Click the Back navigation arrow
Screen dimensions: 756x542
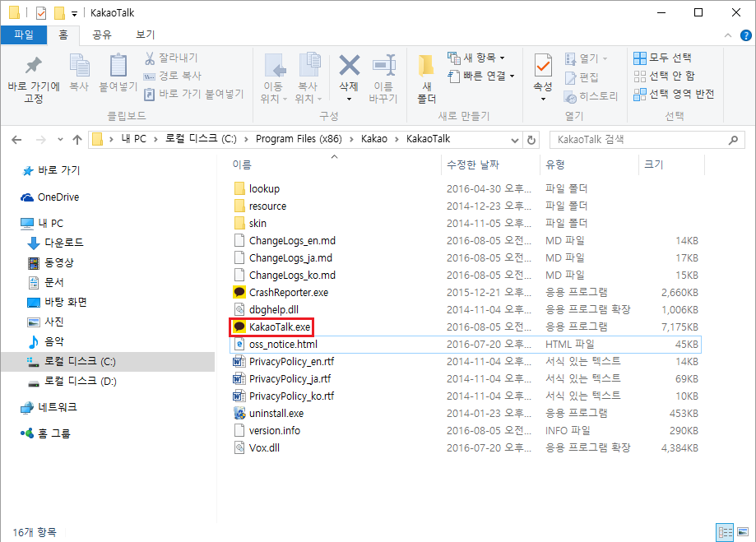tap(16, 140)
